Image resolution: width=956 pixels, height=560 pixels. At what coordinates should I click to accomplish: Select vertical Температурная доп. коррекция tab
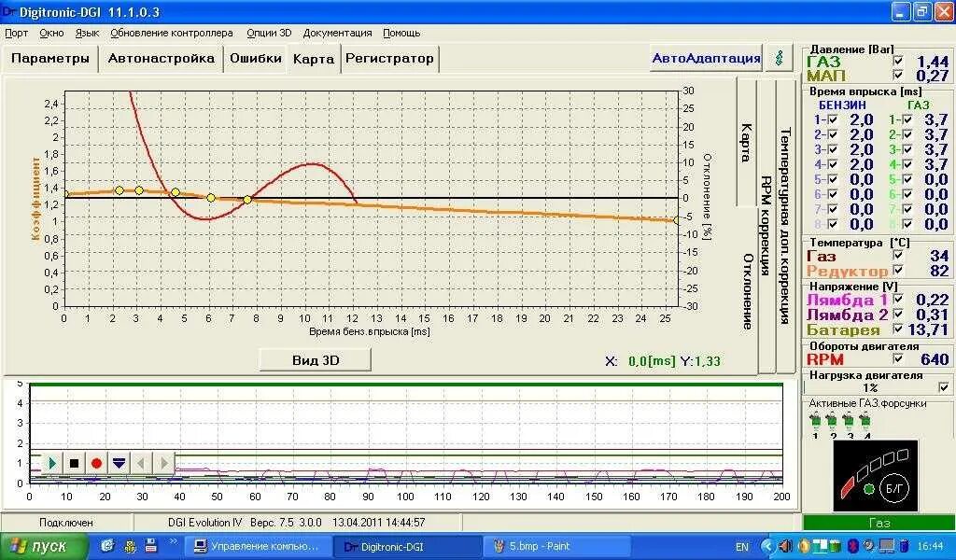pyautogui.click(x=785, y=226)
